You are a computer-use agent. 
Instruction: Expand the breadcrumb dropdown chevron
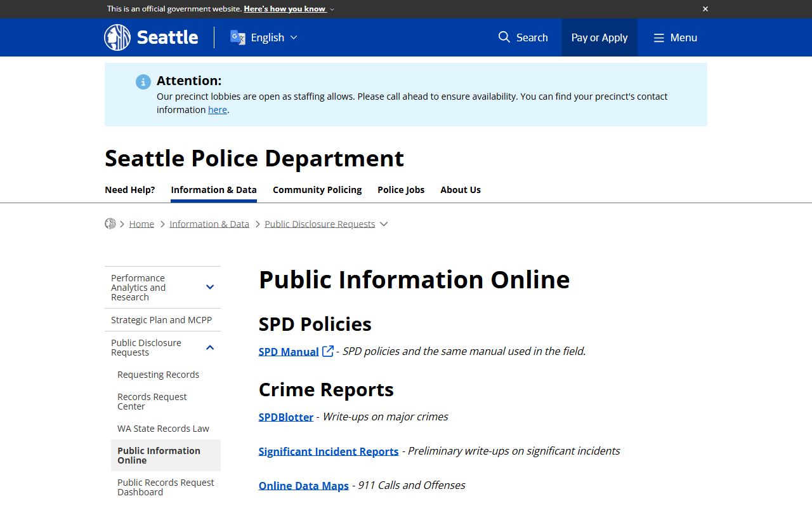pyautogui.click(x=383, y=224)
